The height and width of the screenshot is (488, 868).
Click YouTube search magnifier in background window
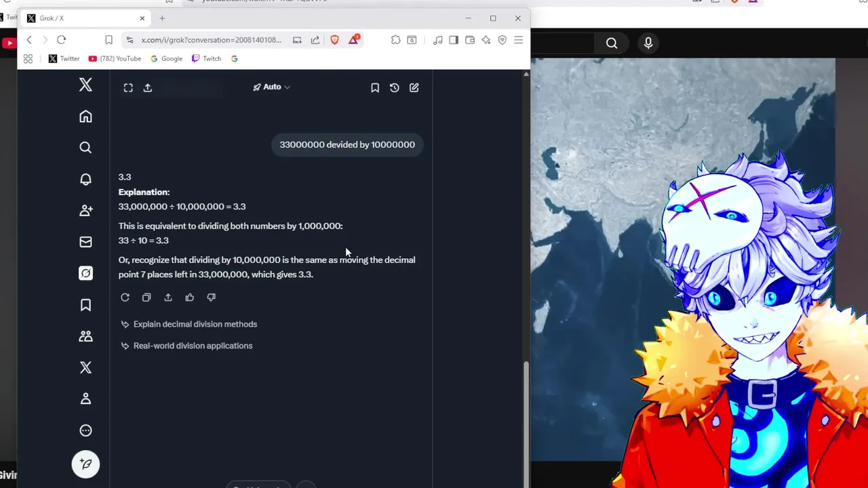point(612,43)
